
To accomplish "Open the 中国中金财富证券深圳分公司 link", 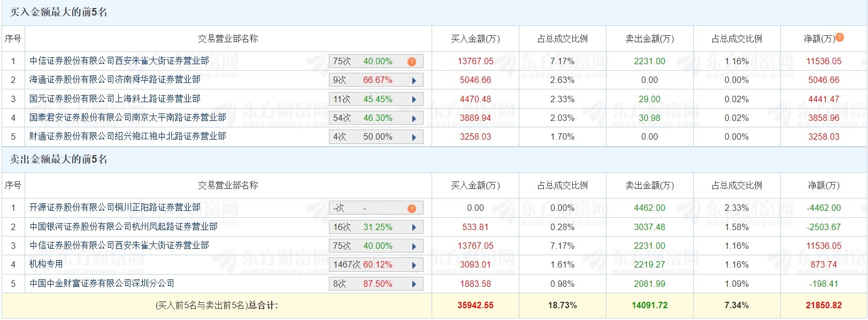I will point(102,284).
